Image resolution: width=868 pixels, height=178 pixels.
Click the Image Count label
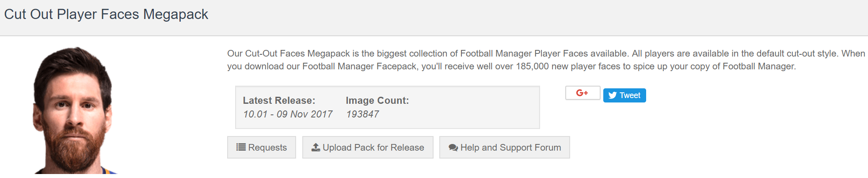click(377, 100)
